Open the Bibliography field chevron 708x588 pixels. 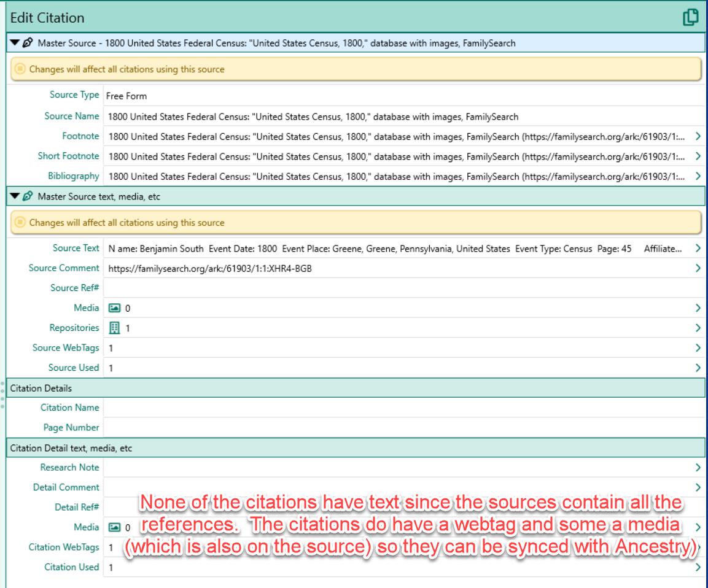click(698, 176)
